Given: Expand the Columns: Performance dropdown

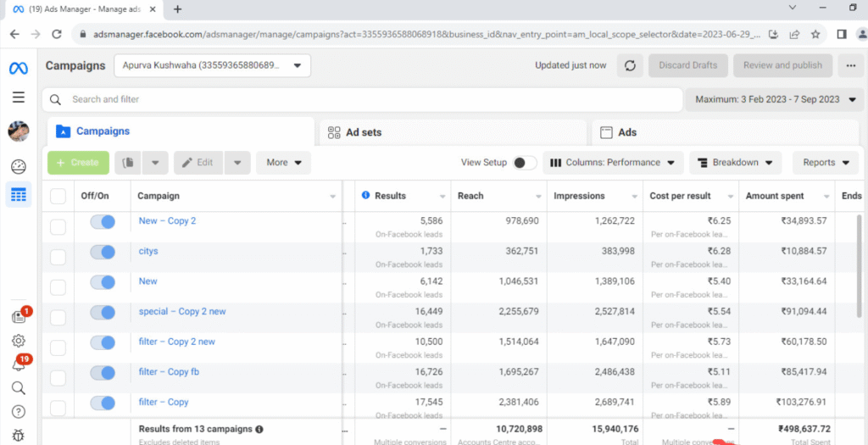Looking at the screenshot, I should tap(613, 163).
